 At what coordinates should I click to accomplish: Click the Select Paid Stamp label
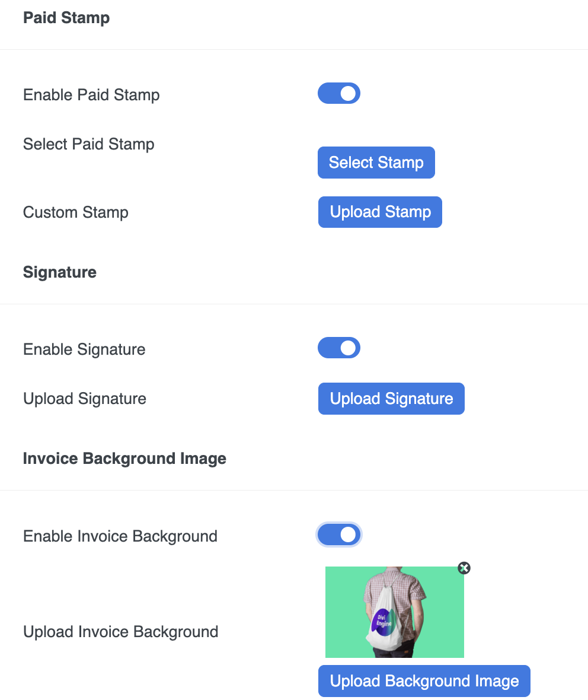coord(89,144)
